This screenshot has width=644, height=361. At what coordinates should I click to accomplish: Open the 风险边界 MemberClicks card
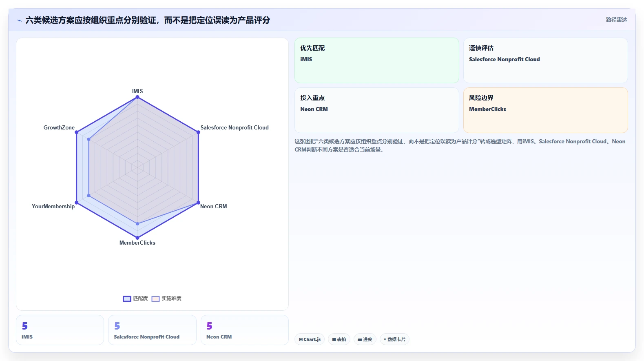[546, 110]
